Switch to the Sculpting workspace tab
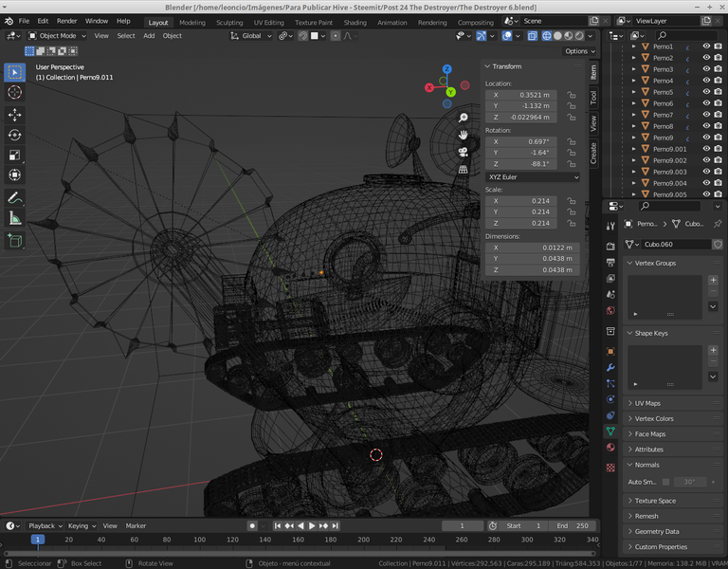The image size is (728, 569). point(229,22)
